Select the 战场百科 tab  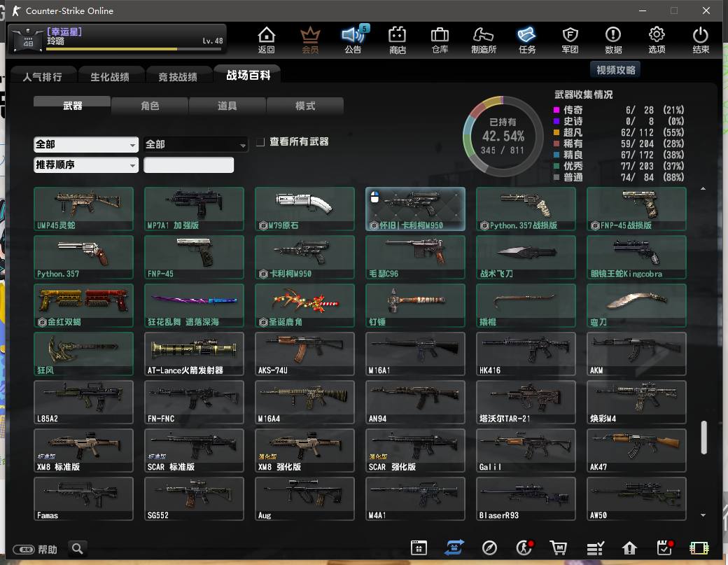point(248,75)
